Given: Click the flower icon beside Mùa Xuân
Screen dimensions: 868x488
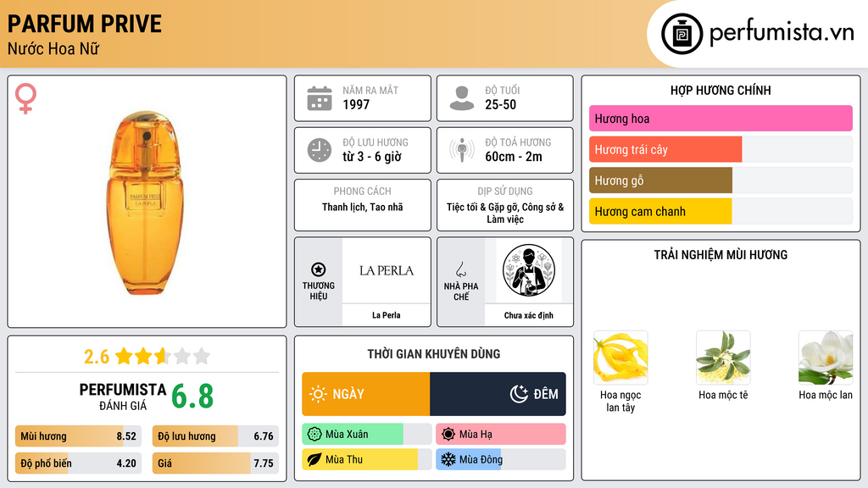Looking at the screenshot, I should pos(314,435).
